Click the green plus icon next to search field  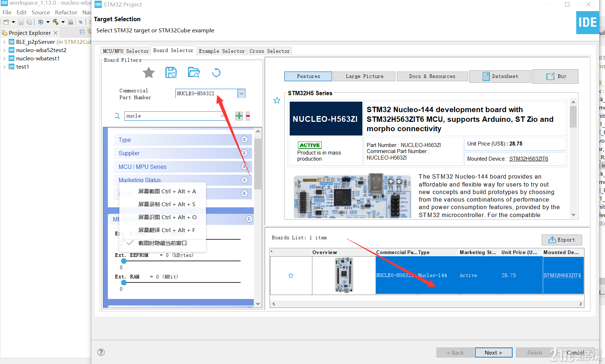(x=239, y=116)
